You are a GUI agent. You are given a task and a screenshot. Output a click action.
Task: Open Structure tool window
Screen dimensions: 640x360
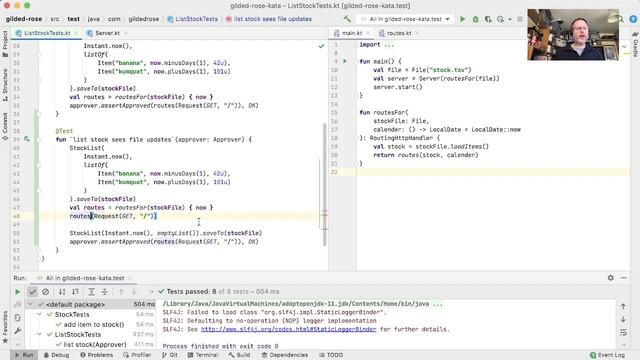coord(5,85)
